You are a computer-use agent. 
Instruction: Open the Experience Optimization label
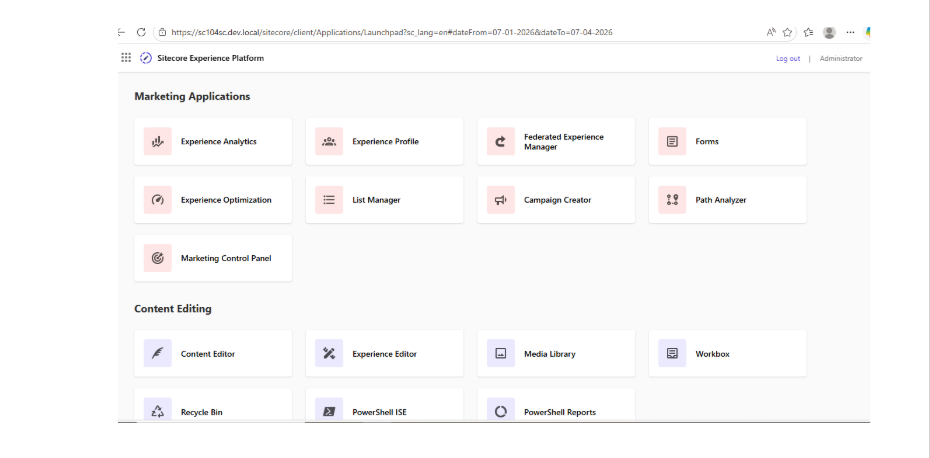[226, 200]
